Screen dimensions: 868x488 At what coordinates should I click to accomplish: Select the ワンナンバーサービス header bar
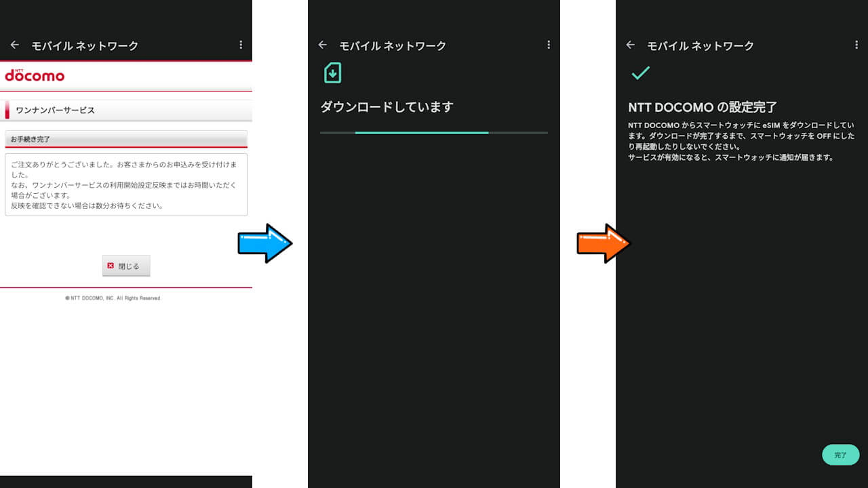(x=127, y=110)
